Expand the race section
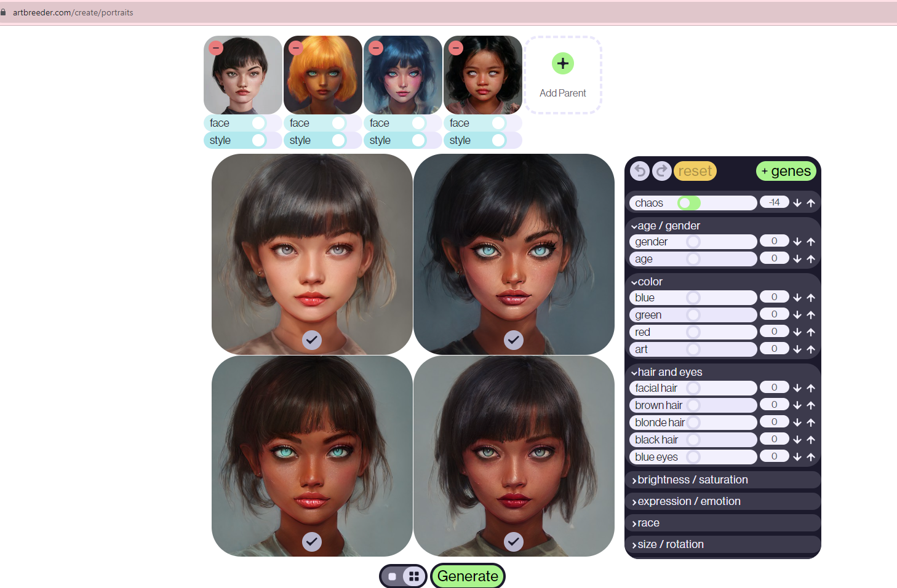This screenshot has height=588, width=897. (723, 523)
